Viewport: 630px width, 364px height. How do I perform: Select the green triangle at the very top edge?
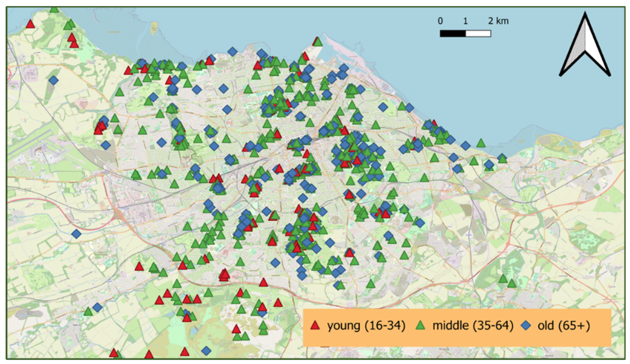click(x=54, y=10)
